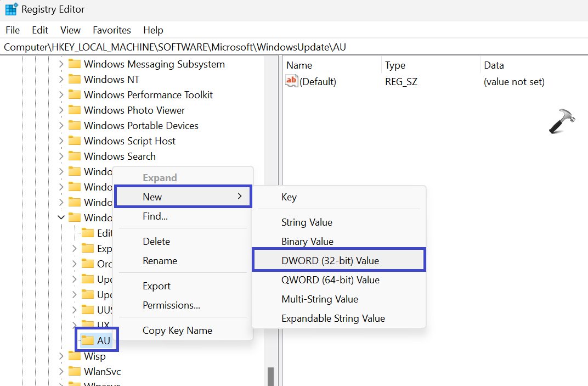Click the Windows NT folder icon
Screen dimensions: 588x386
pyautogui.click(x=75, y=80)
